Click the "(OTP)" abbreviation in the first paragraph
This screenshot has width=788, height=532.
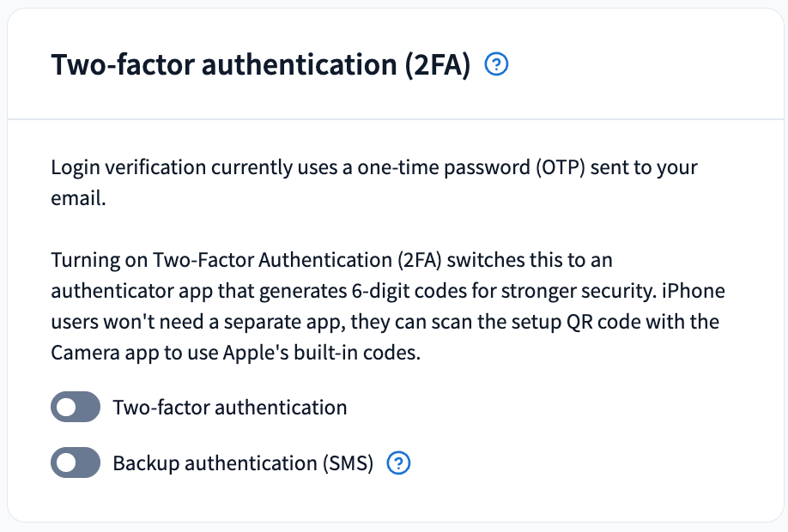pyautogui.click(x=561, y=168)
